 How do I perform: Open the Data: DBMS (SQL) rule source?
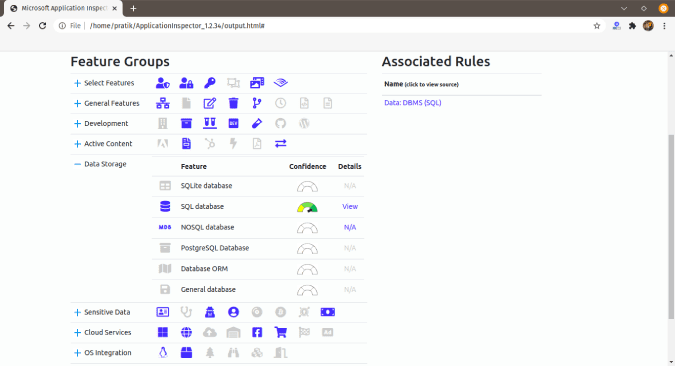[412, 102]
